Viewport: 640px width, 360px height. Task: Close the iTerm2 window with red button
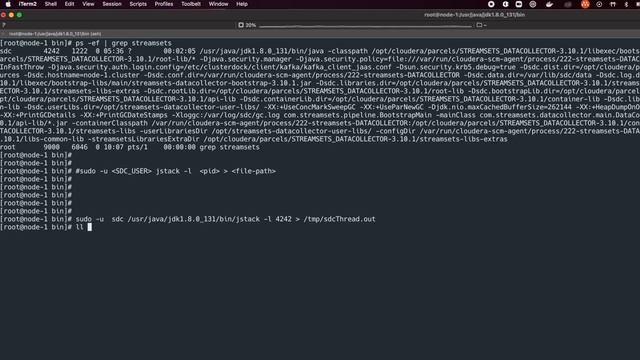coord(3,15)
